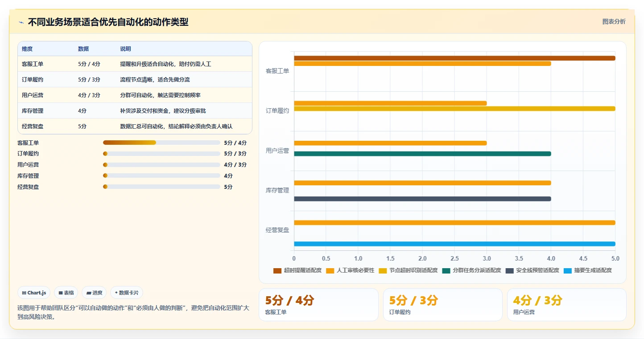Toggle the 摘要生成适配度 legend item
This screenshot has width=644, height=339.
click(x=587, y=270)
